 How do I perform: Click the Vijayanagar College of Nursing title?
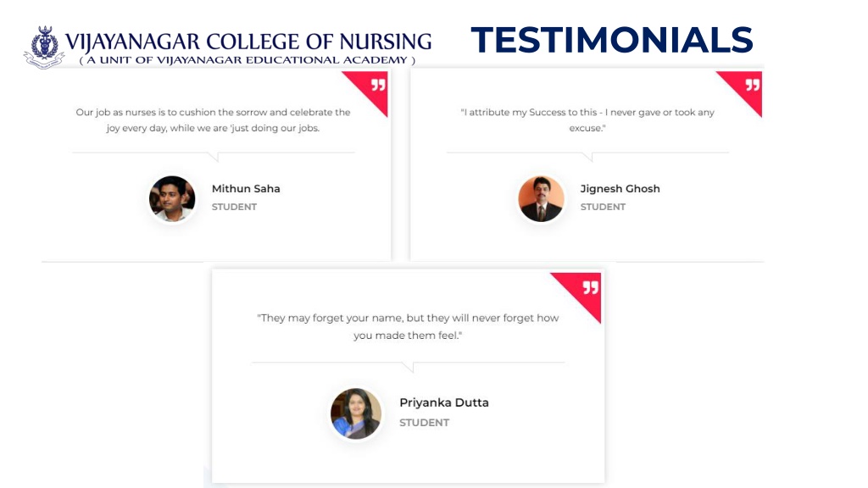[248, 42]
